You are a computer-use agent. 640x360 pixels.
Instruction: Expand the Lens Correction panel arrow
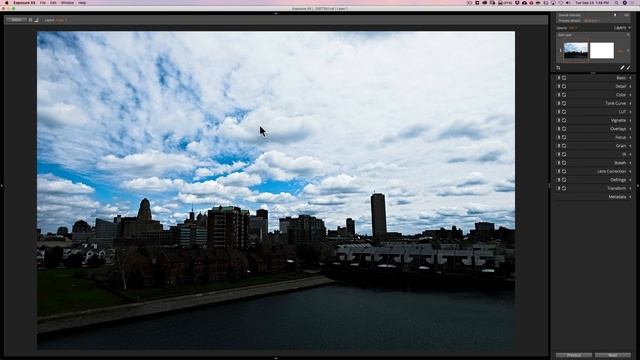point(630,171)
